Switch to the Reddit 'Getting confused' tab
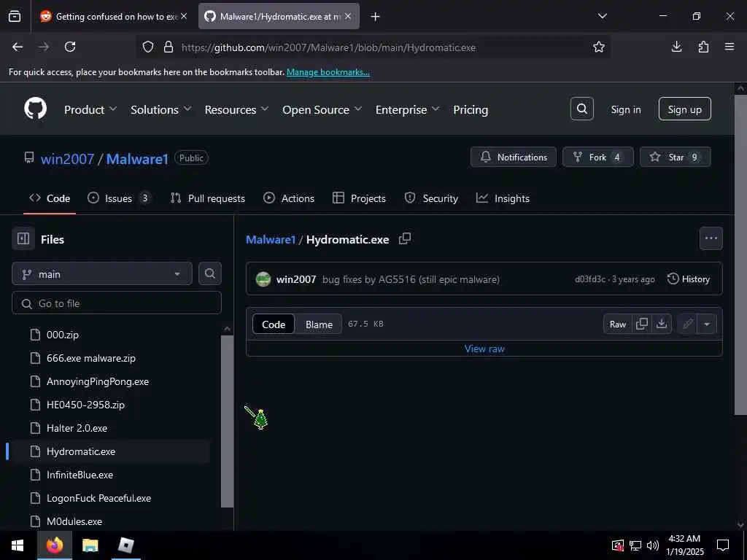The width and height of the screenshot is (747, 560). coord(114,17)
